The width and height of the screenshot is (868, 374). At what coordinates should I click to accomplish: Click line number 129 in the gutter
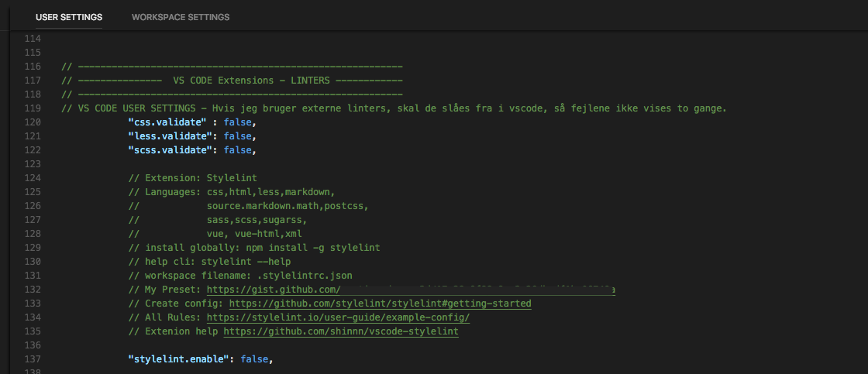point(33,247)
